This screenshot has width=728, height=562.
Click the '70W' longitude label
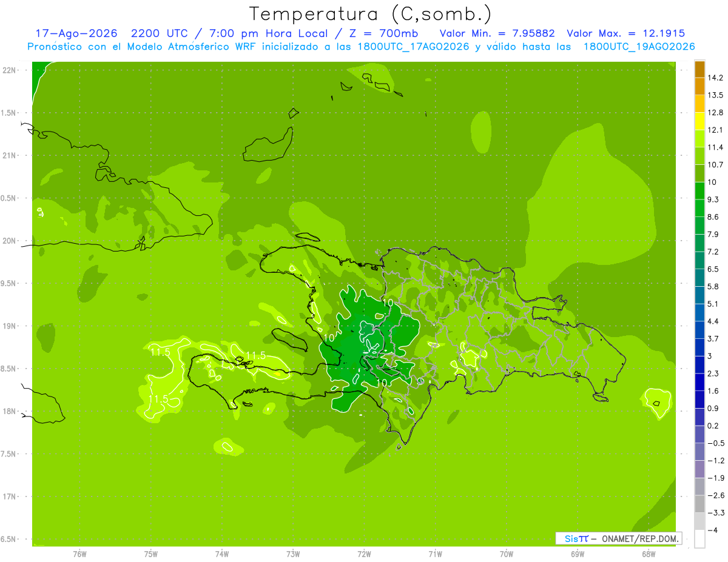(507, 554)
